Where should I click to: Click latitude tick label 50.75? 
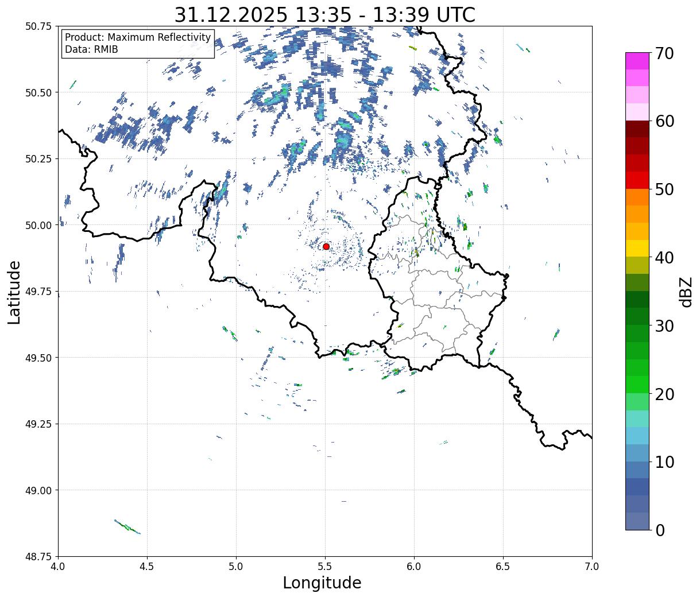(x=38, y=26)
